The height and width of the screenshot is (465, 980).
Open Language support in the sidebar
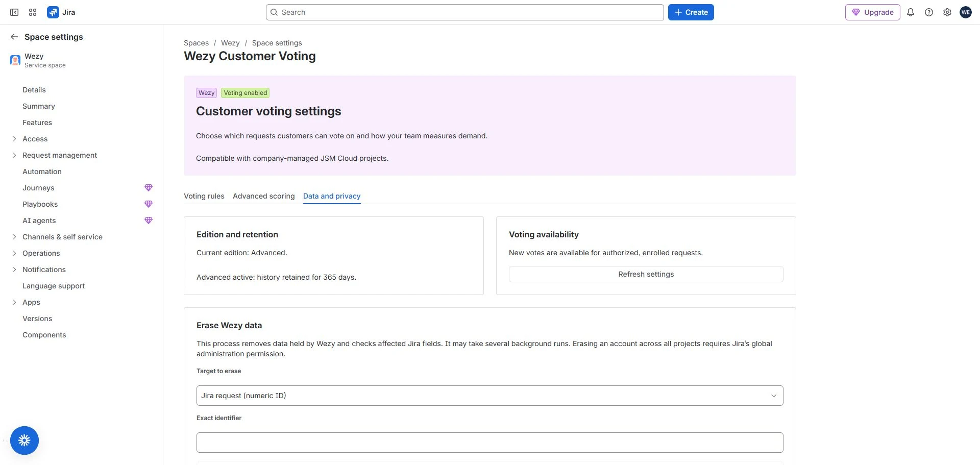pos(54,286)
